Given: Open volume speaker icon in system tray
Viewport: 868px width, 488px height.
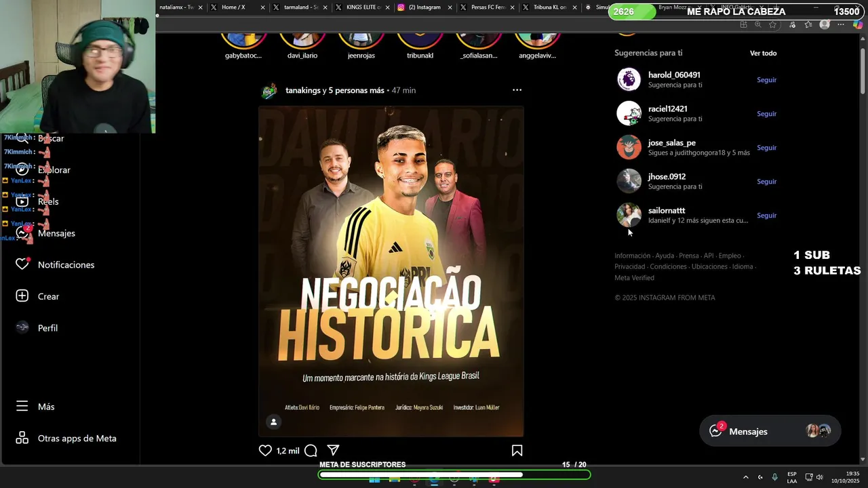Looking at the screenshot, I should [x=819, y=477].
